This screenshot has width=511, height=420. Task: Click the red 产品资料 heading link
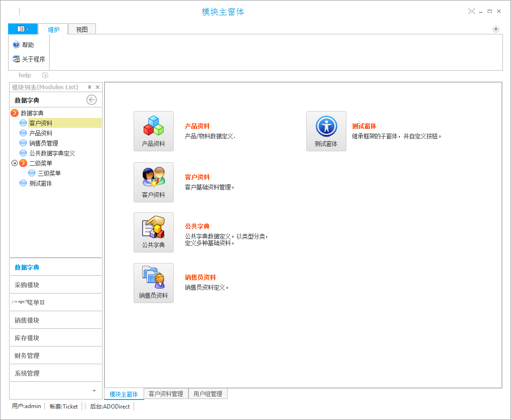tap(197, 126)
